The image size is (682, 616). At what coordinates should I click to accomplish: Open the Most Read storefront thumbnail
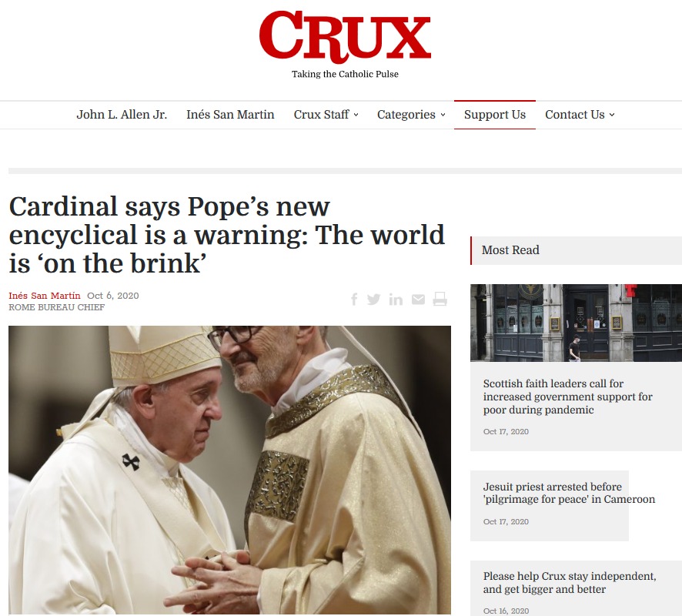(x=576, y=323)
